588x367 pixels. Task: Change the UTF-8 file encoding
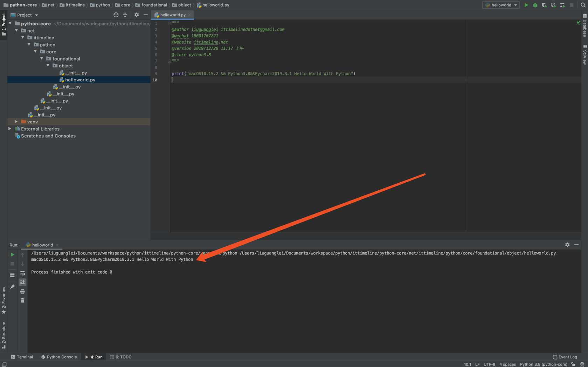(x=489, y=364)
